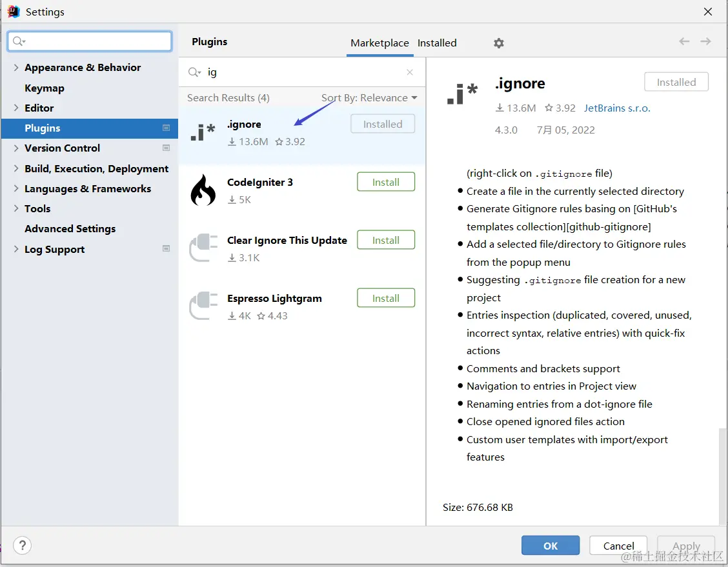Switch to the Marketplace tab
Image resolution: width=728 pixels, height=567 pixels.
pos(379,43)
